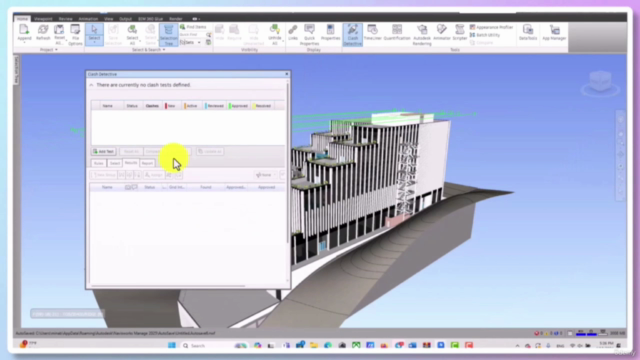The image size is (640, 360).
Task: Open the Animator tool
Action: pyautogui.click(x=442, y=32)
